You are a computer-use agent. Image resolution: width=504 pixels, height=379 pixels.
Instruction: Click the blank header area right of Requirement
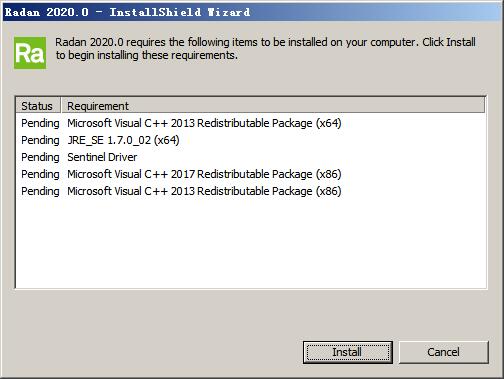[x=307, y=105]
